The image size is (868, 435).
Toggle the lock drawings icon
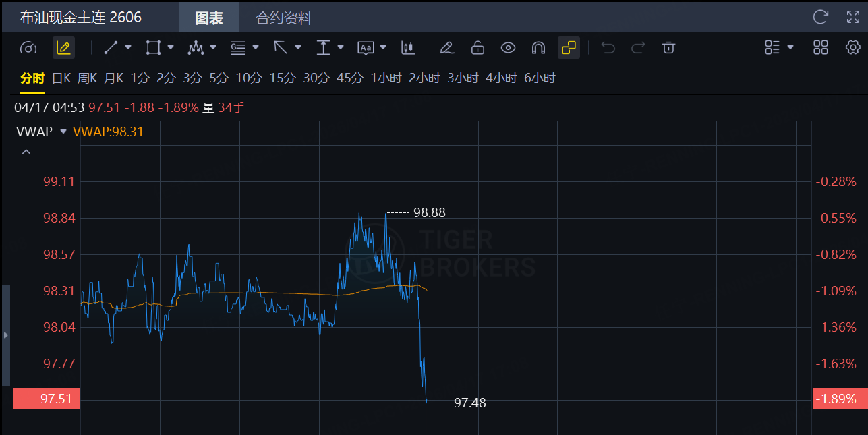pyautogui.click(x=478, y=48)
